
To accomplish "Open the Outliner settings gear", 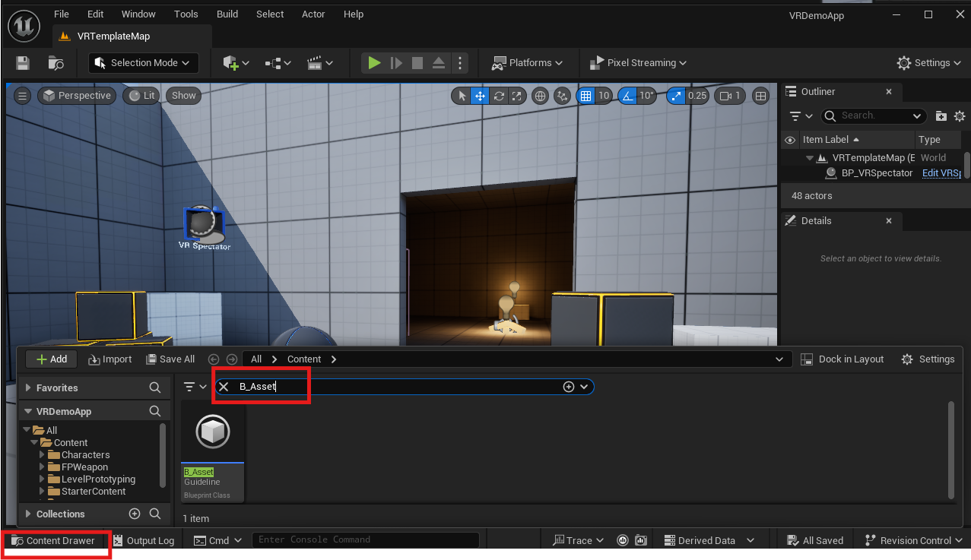I will point(960,116).
